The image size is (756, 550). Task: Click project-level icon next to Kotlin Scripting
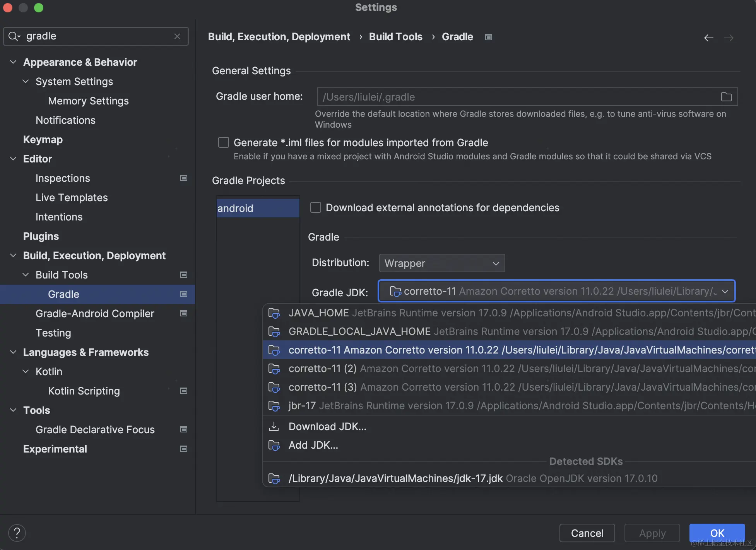[x=184, y=391]
